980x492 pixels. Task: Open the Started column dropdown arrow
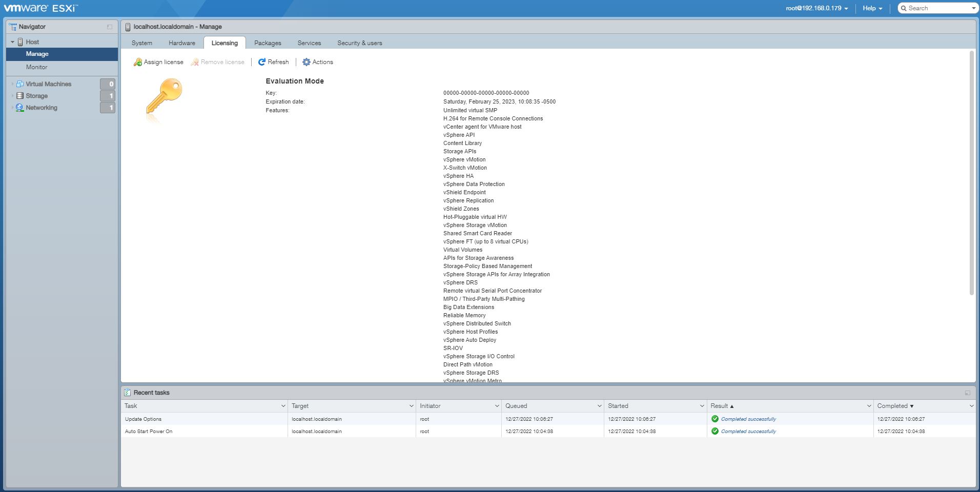[x=702, y=406]
